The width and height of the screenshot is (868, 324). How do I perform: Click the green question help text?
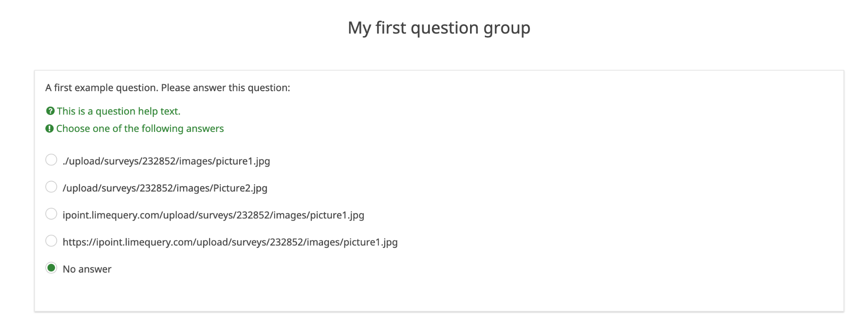click(118, 111)
